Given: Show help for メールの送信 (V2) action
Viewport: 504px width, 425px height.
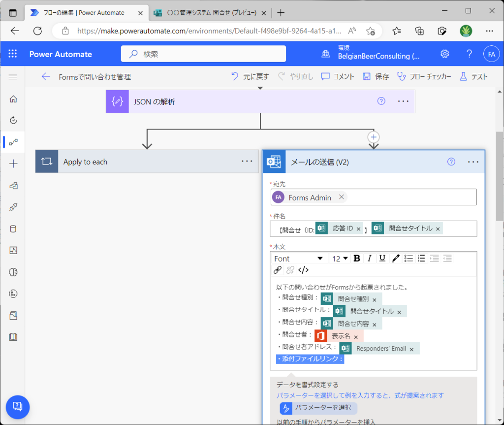Looking at the screenshot, I should [x=451, y=162].
